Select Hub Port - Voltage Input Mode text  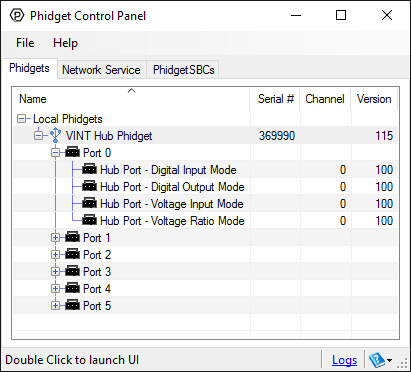tap(172, 204)
